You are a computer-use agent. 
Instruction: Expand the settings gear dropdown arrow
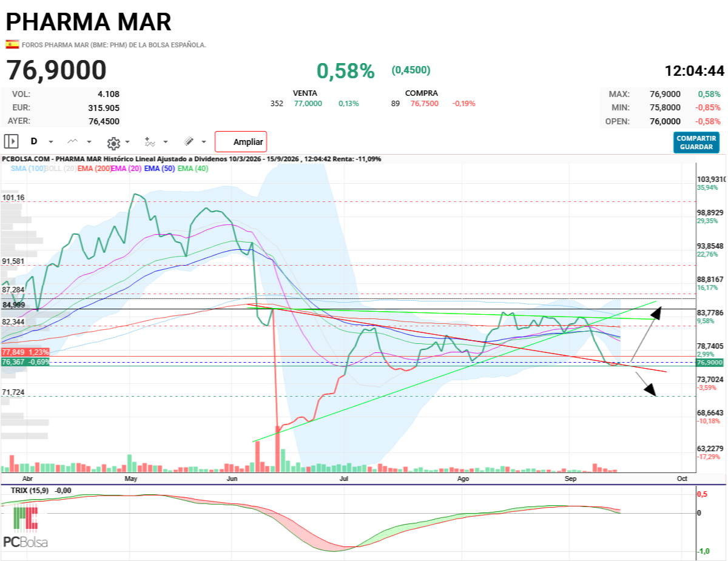tap(127, 142)
